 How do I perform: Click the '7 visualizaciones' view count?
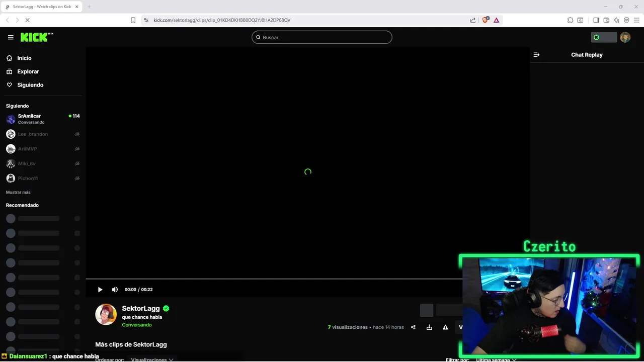348,327
